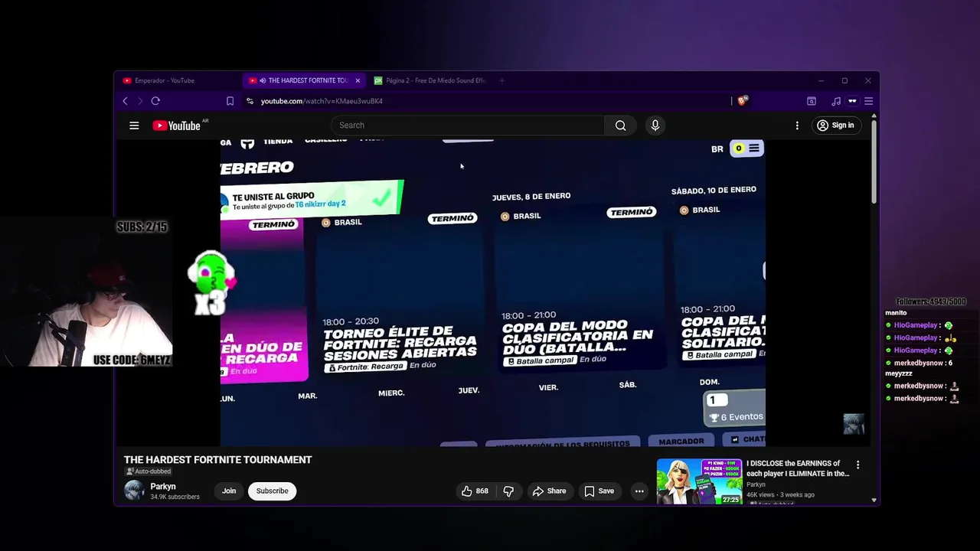Screen dimensions: 980x551
Task: Sign in to YouTube
Action: pos(835,126)
